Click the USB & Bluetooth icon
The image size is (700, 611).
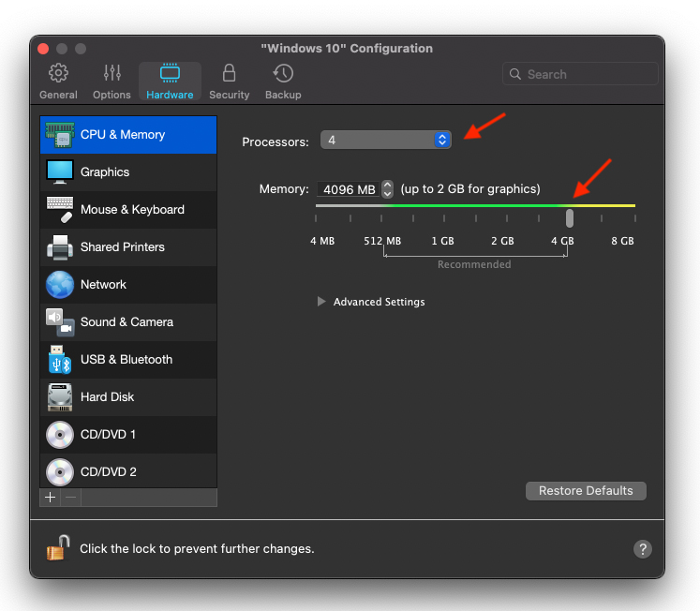[60, 360]
